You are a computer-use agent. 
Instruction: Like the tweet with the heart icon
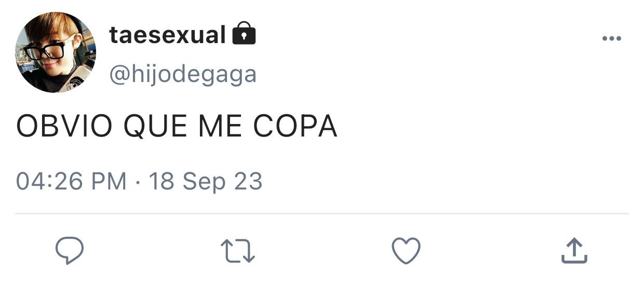click(406, 251)
